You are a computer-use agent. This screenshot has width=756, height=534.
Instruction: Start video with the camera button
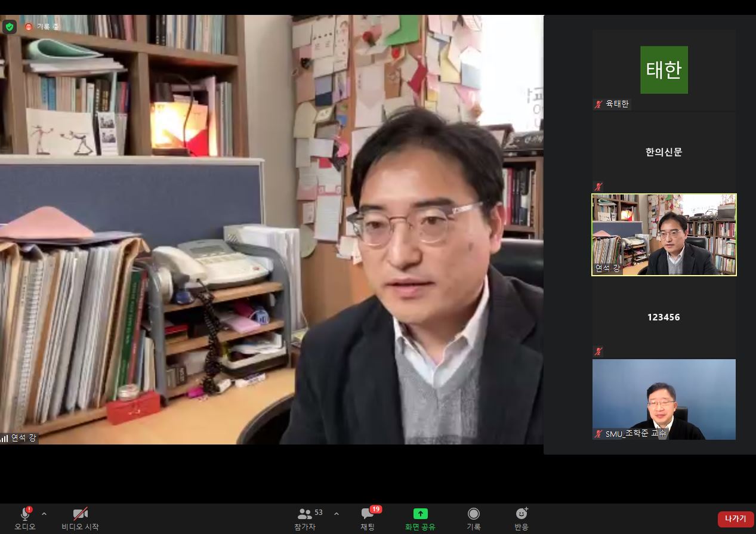(x=80, y=514)
